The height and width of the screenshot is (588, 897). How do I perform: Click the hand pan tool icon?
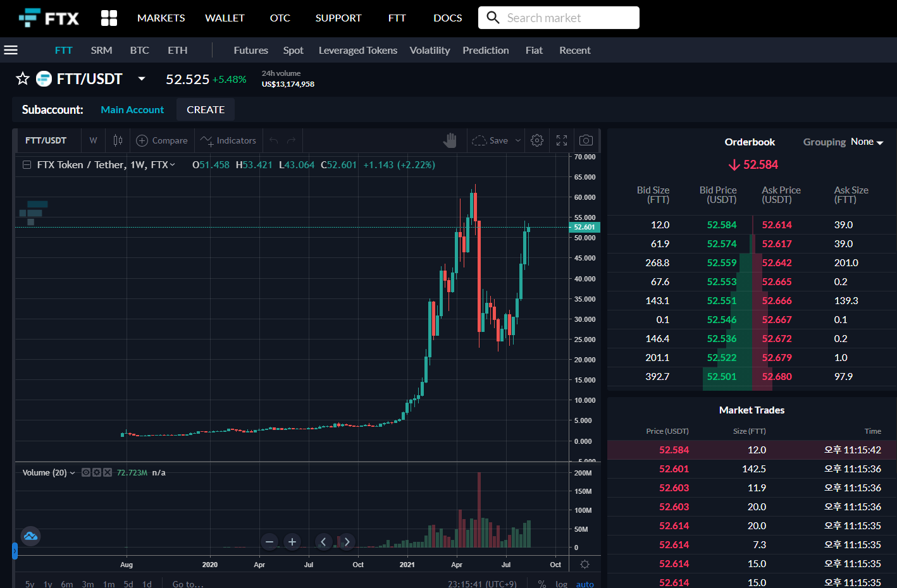[x=450, y=140]
